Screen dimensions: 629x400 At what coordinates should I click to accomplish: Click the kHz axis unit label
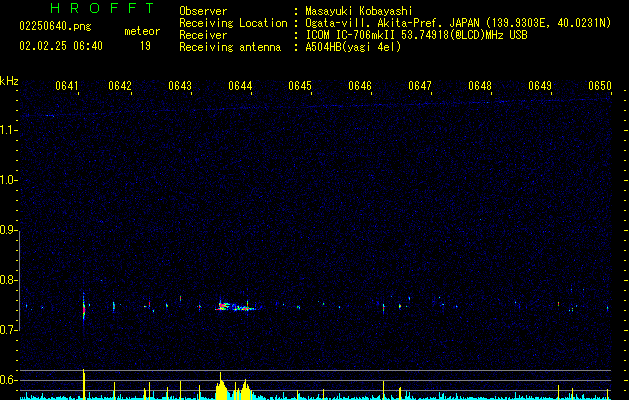[x=9, y=81]
